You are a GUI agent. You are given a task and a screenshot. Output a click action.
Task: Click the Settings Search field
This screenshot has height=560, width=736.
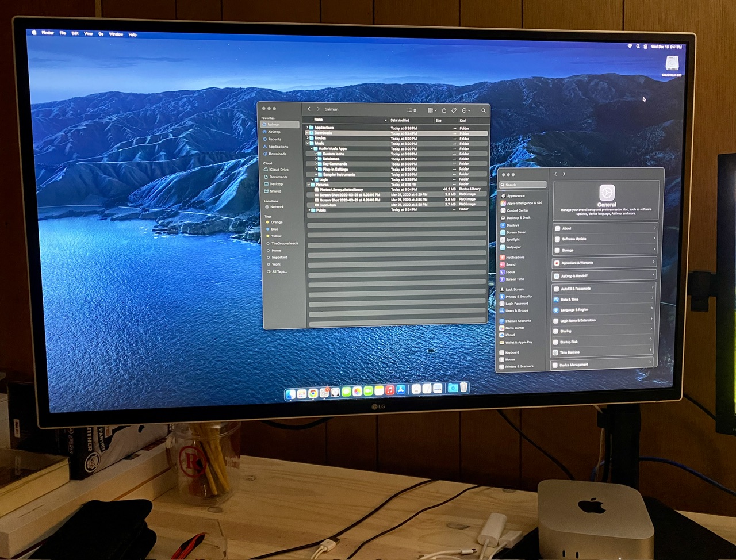(523, 185)
